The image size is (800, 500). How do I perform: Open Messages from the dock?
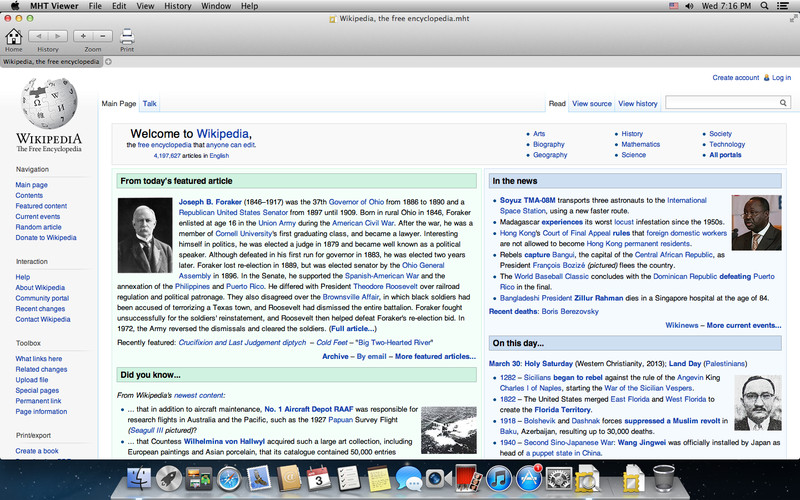click(409, 479)
